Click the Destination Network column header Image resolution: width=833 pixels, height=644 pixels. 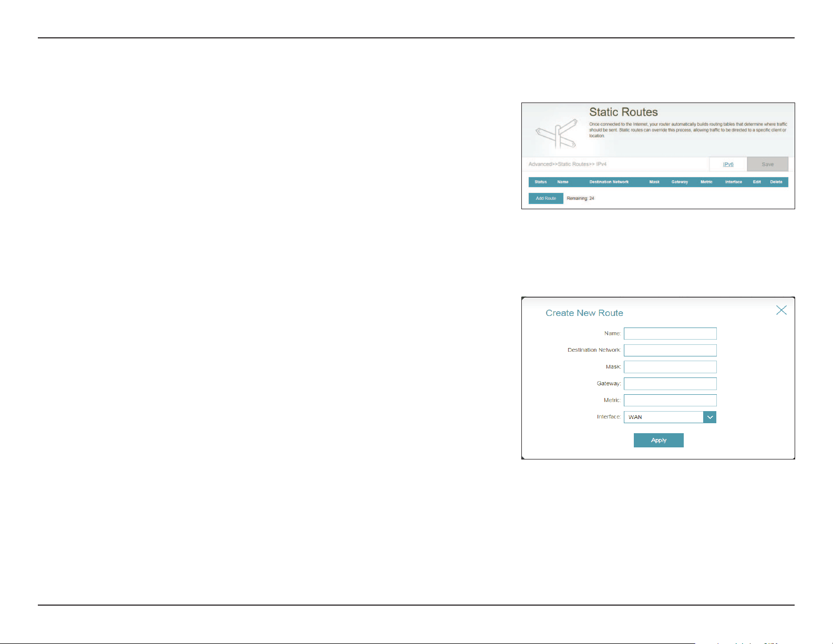tap(609, 182)
